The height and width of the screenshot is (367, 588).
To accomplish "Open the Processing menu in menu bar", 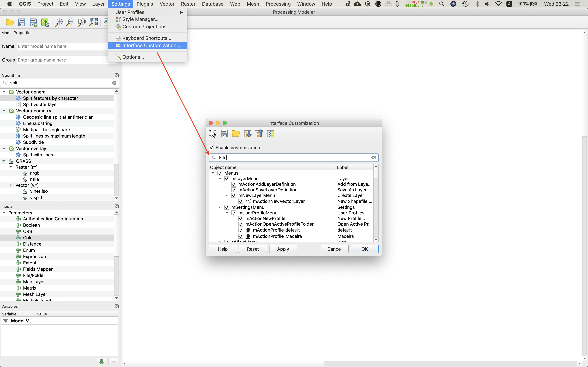I will point(278,4).
